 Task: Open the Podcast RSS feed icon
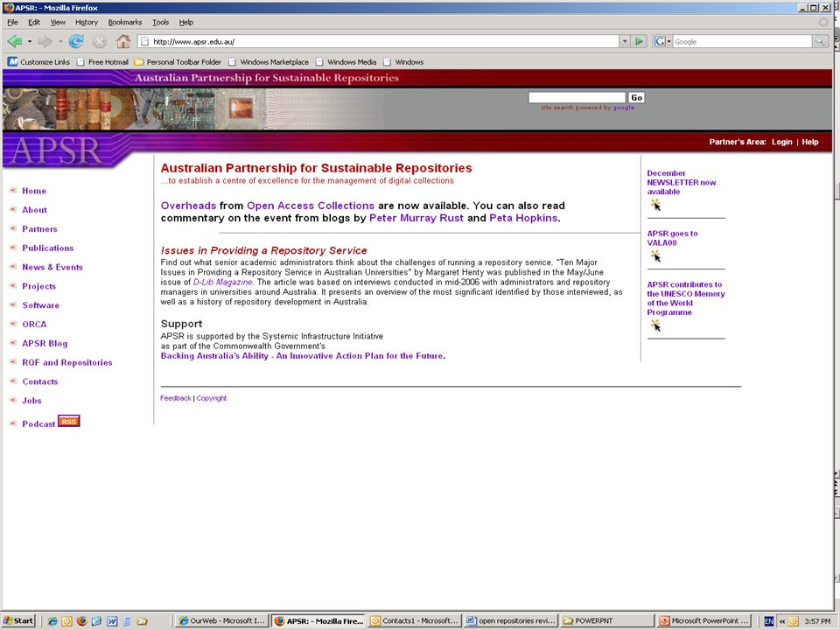click(68, 421)
